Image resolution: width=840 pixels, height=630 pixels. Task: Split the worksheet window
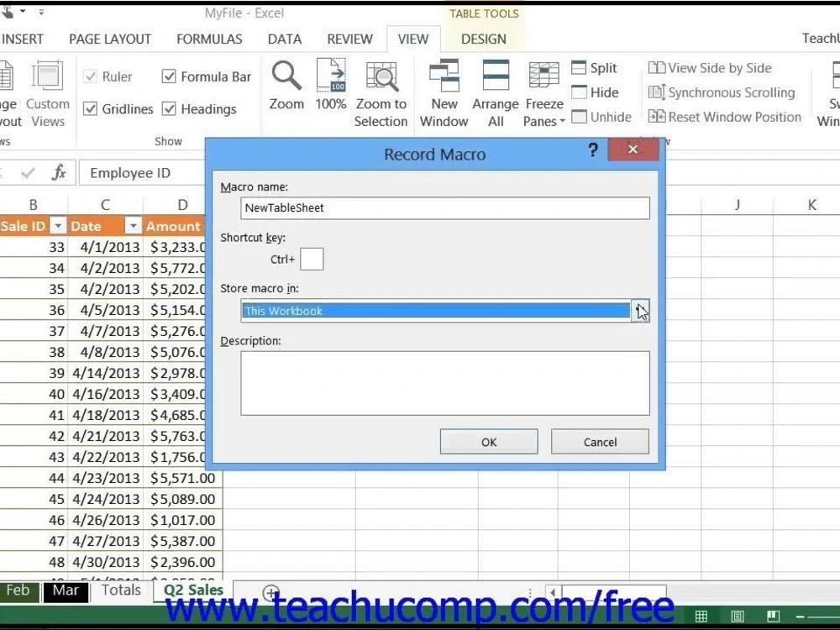click(x=596, y=67)
